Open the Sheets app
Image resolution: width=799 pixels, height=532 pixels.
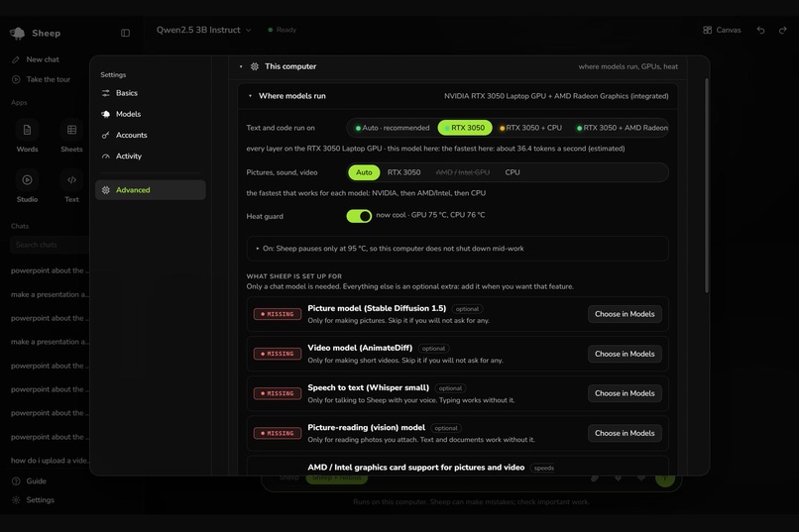click(71, 137)
